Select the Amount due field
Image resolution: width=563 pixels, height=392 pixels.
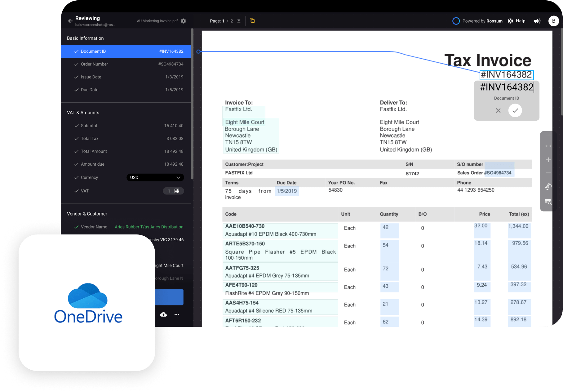click(126, 164)
